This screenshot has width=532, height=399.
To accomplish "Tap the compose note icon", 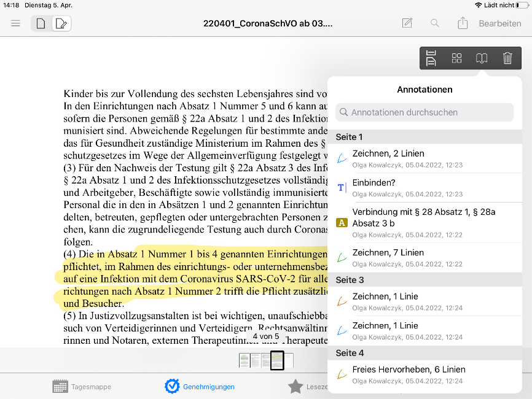I will click(407, 23).
